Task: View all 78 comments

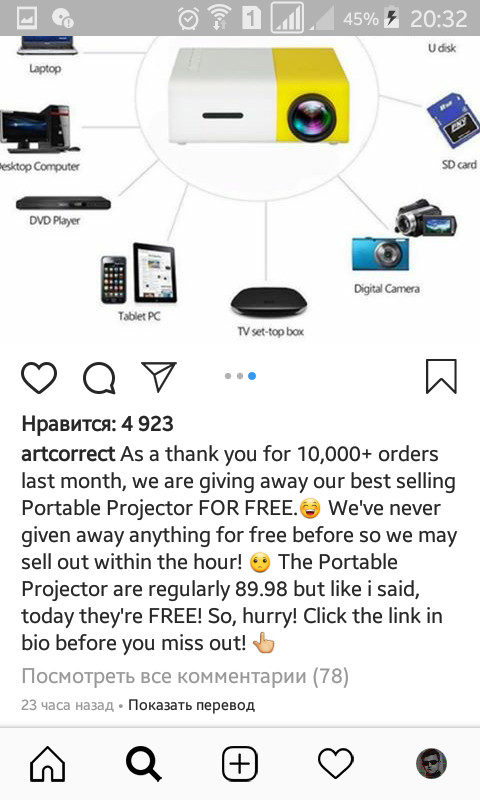Action: click(185, 676)
